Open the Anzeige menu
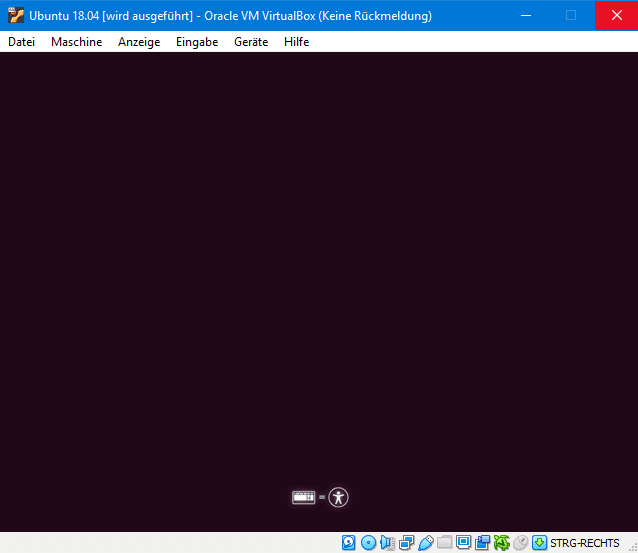Screen dimensions: 638x553 point(139,42)
